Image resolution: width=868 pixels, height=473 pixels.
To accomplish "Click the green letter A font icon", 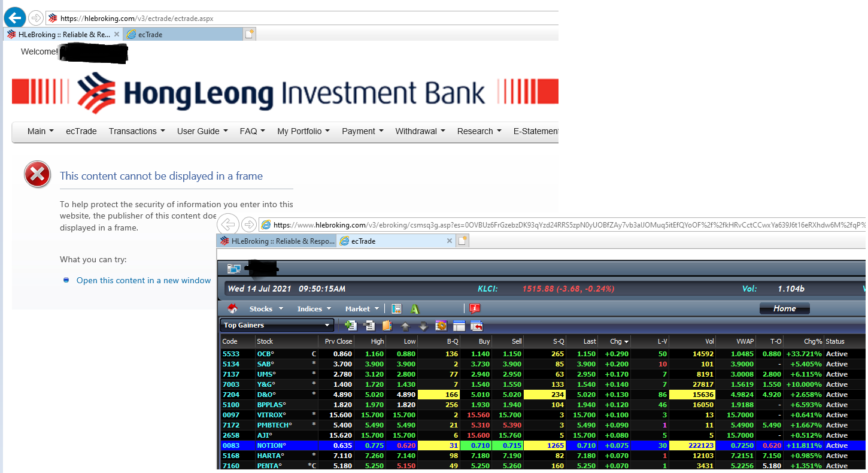I will pyautogui.click(x=415, y=308).
